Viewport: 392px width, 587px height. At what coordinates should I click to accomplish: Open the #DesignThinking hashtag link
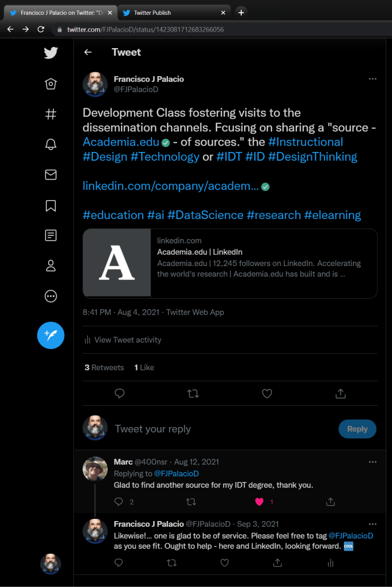click(x=317, y=156)
